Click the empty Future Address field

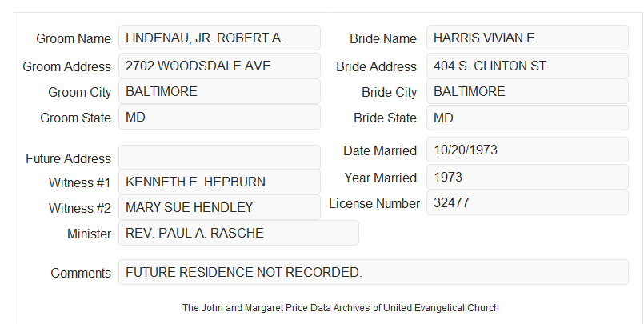tap(219, 158)
